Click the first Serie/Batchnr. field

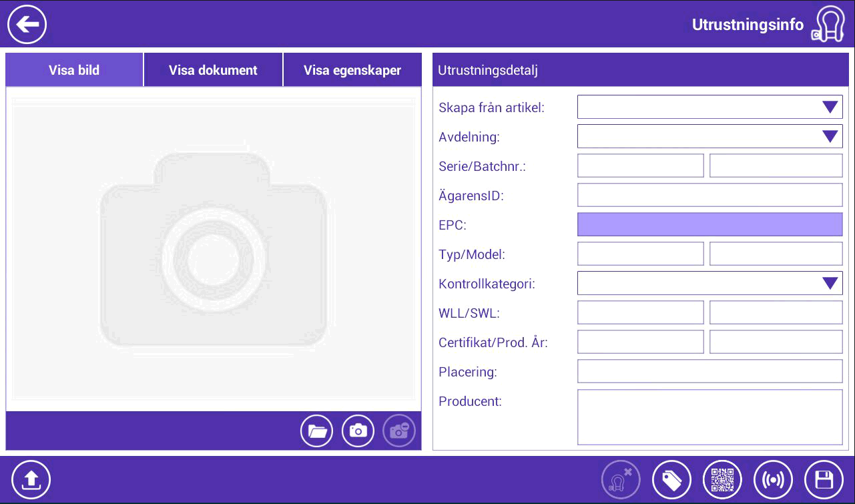(x=640, y=166)
